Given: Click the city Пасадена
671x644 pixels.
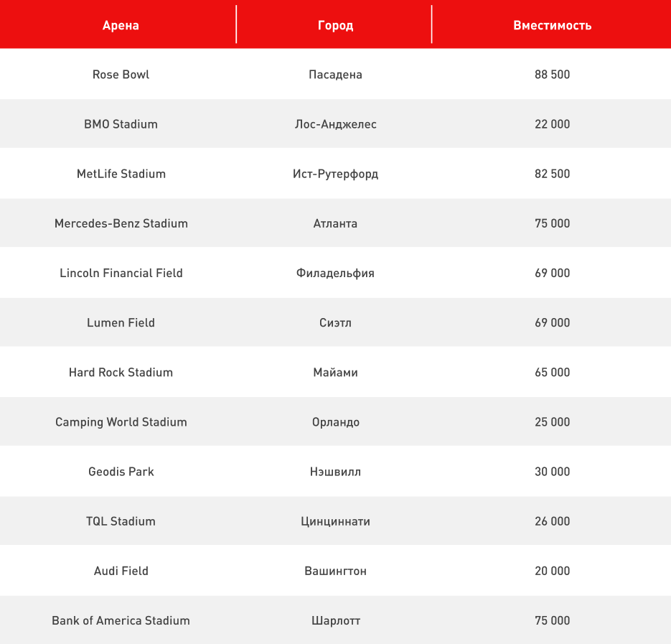Looking at the screenshot, I should 335,75.
